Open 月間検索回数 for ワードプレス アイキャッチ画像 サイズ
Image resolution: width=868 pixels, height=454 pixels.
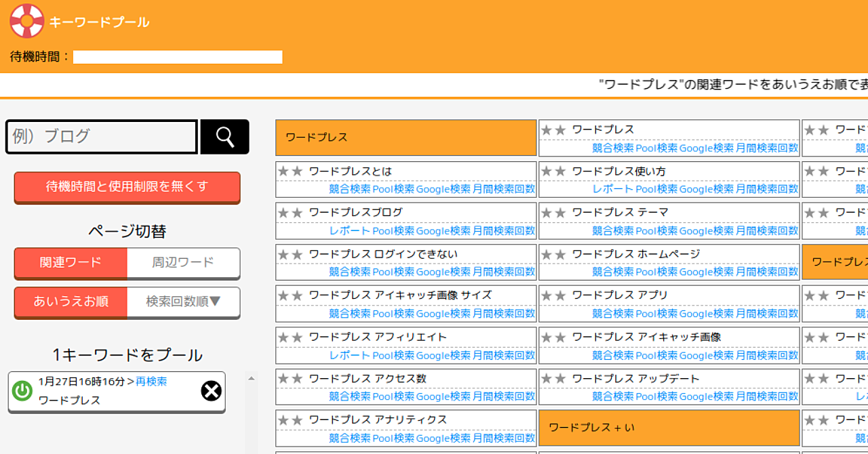click(x=504, y=314)
